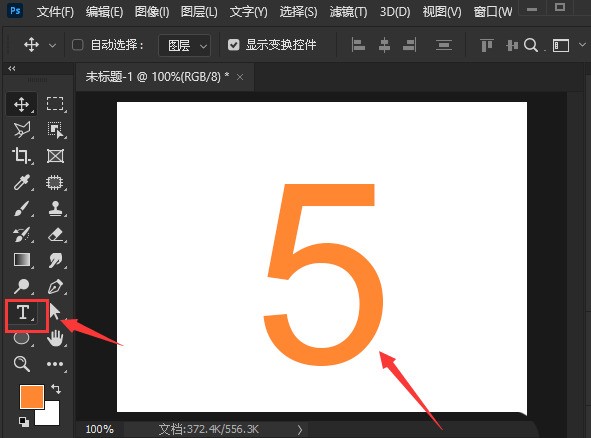This screenshot has height=438, width=591.
Task: Select the Crop tool
Action: pyautogui.click(x=21, y=156)
